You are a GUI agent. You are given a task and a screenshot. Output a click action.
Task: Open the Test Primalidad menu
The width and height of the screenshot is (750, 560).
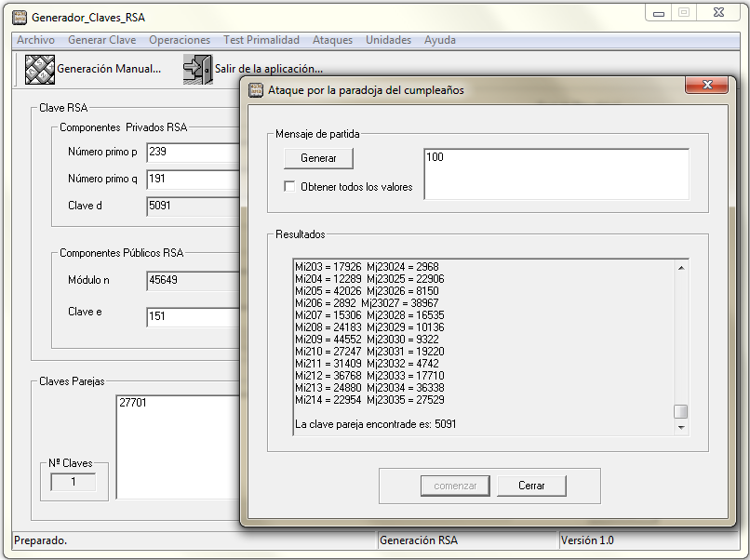(261, 40)
